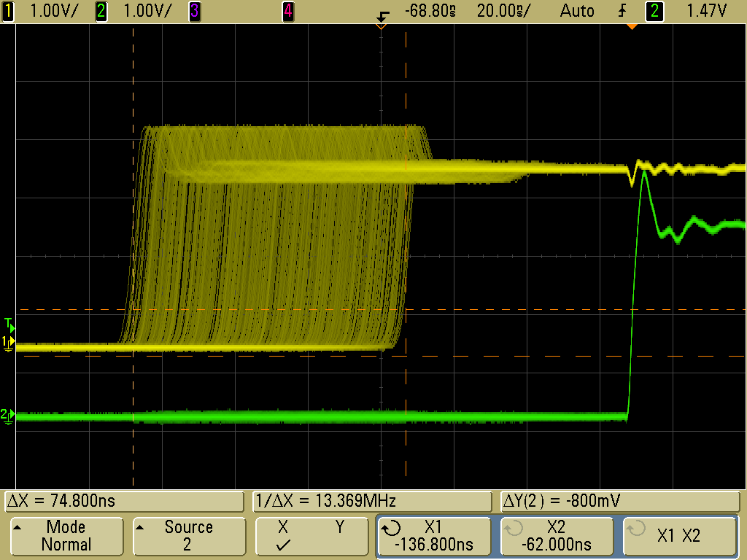The image size is (747, 560).
Task: Click the channel 1 ground reference marker
Action: point(8,344)
